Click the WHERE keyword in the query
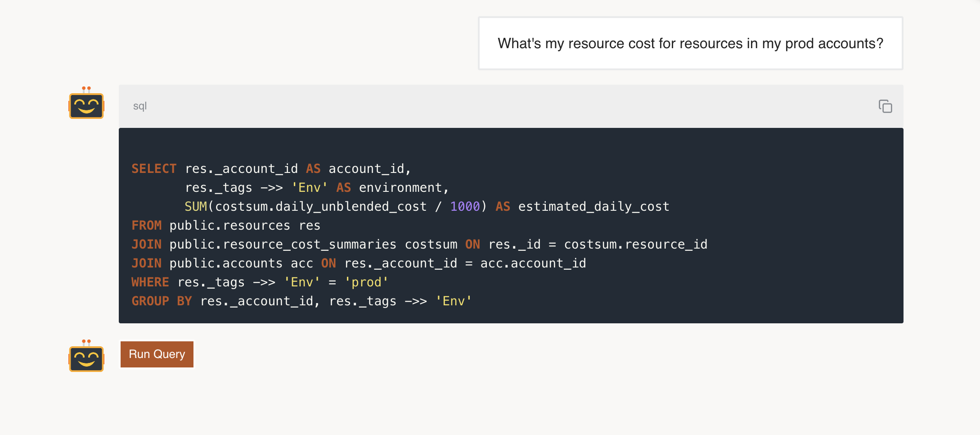 [x=150, y=282]
